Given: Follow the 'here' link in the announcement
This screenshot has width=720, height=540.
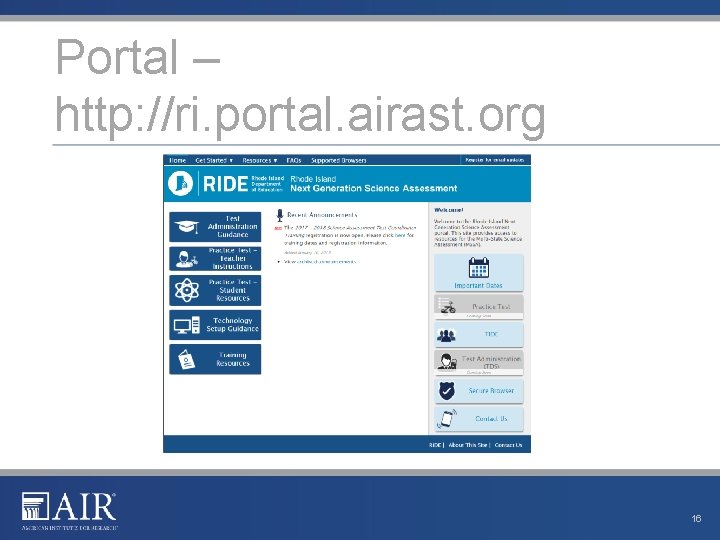Looking at the screenshot, I should coord(400,235).
